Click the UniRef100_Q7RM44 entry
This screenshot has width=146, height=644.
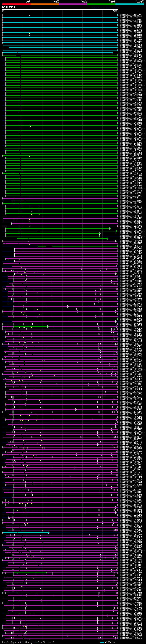click(x=131, y=256)
